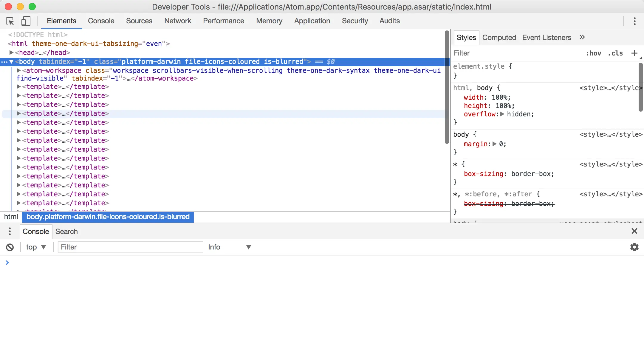This screenshot has height=342, width=644.
Task: Toggle the :hov element state panel
Action: (593, 53)
